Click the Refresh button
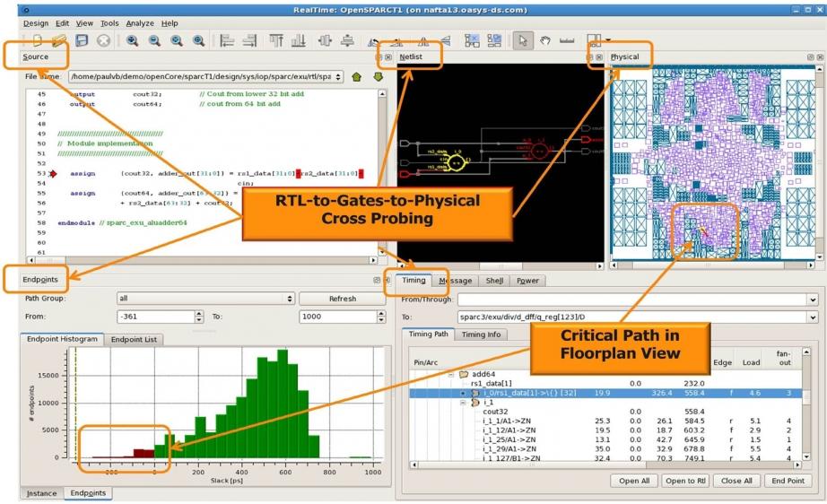The width and height of the screenshot is (827, 504). pyautogui.click(x=343, y=299)
